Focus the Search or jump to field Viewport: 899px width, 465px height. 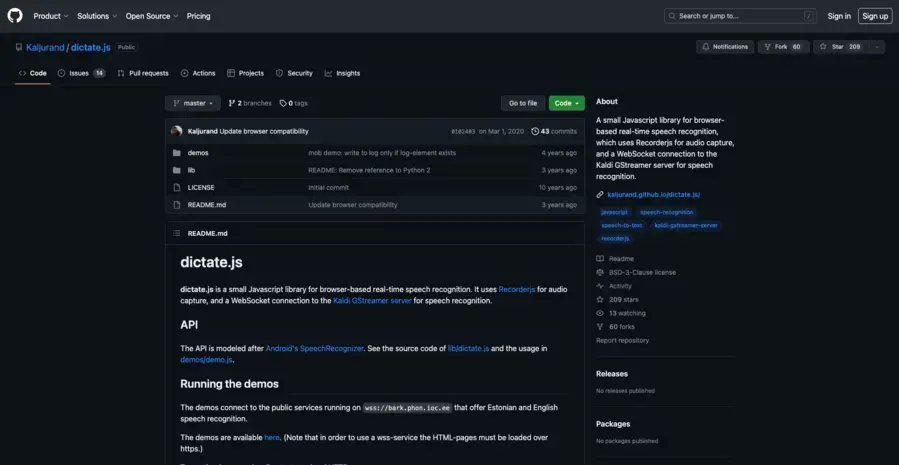pyautogui.click(x=740, y=16)
